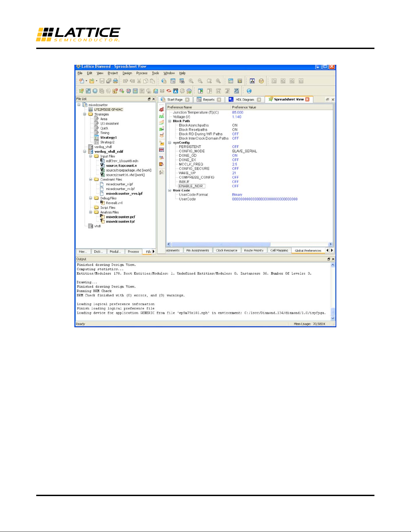Close the File List panel
Viewport: 411px width, 532px height.
tap(154, 99)
